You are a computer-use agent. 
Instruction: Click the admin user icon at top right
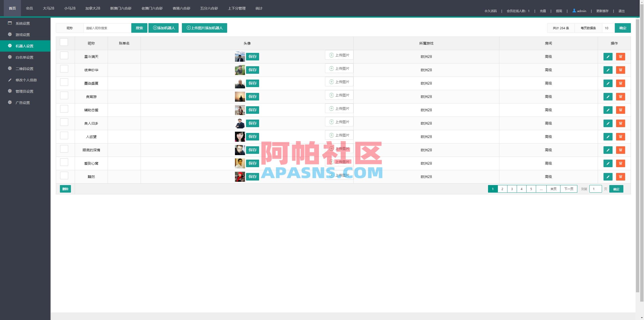(574, 11)
